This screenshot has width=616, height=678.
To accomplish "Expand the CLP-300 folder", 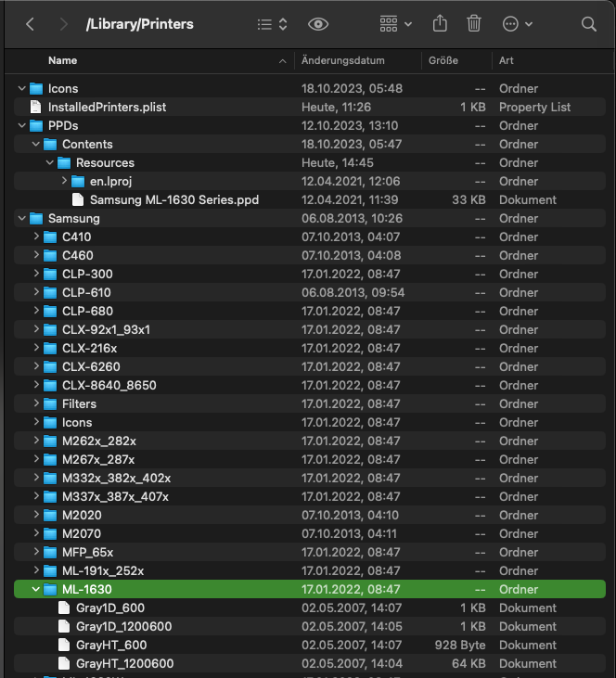I will tap(36, 274).
